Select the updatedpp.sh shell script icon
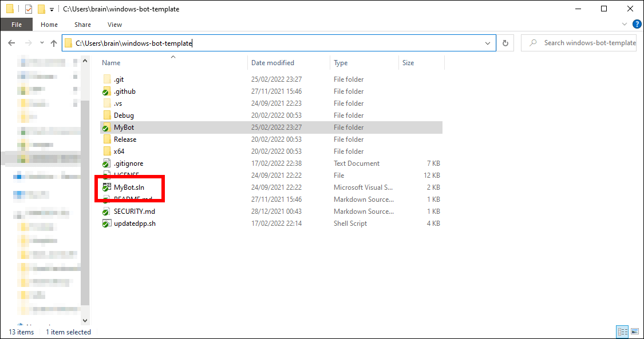This screenshot has height=339, width=644. [106, 224]
